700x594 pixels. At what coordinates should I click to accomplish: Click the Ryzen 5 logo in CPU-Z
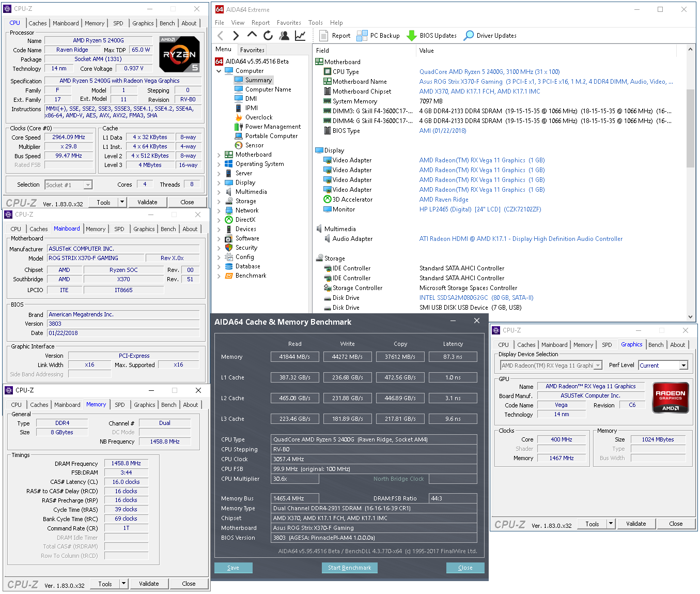[179, 54]
